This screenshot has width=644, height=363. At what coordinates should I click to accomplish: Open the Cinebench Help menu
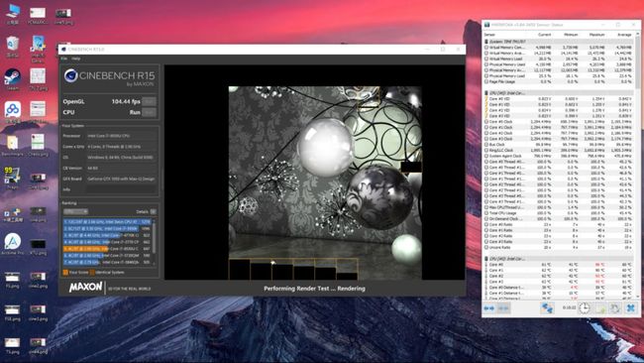pyautogui.click(x=76, y=59)
